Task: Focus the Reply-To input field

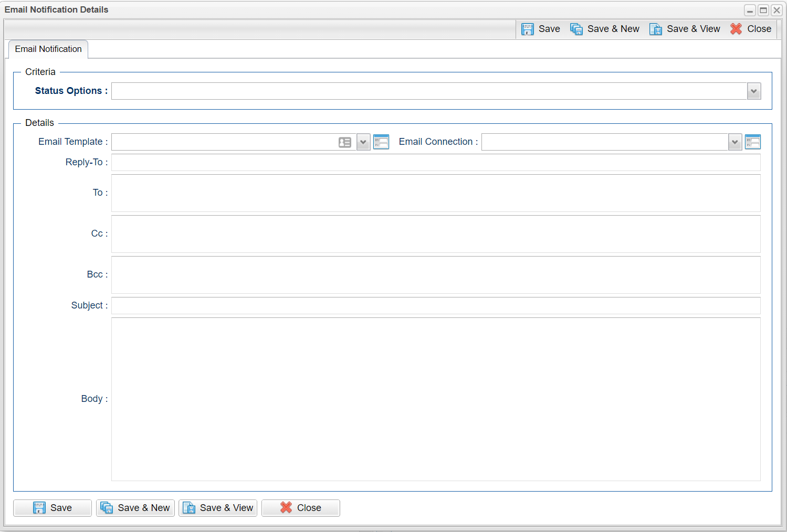Action: point(435,163)
